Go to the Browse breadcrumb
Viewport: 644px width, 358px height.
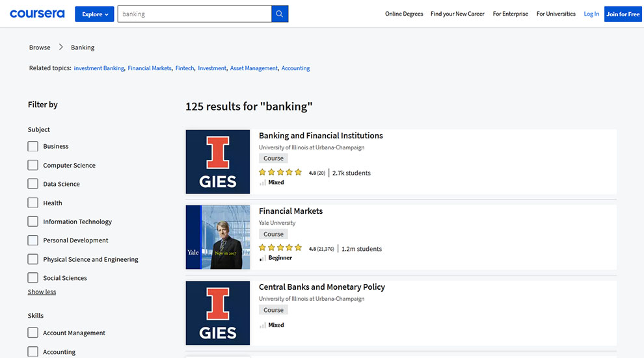point(40,47)
